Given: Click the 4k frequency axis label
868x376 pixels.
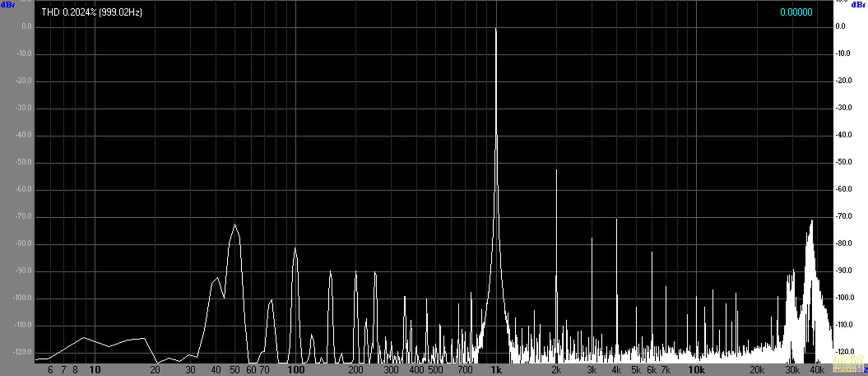Looking at the screenshot, I should (x=616, y=370).
